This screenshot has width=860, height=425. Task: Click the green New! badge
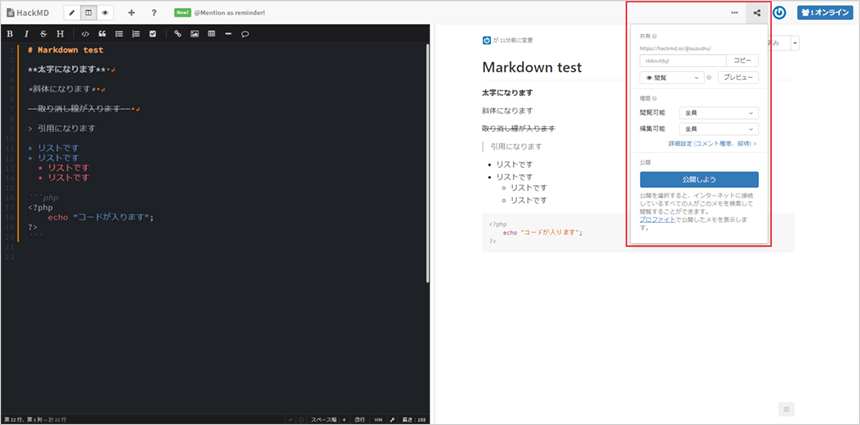(182, 12)
